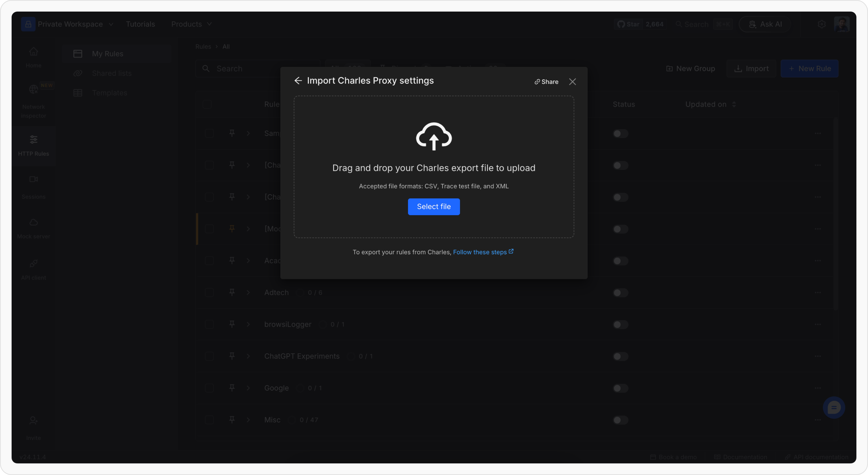Screen dimensions: 868x475
Task: Open the settings gear icon
Action: coord(822,24)
